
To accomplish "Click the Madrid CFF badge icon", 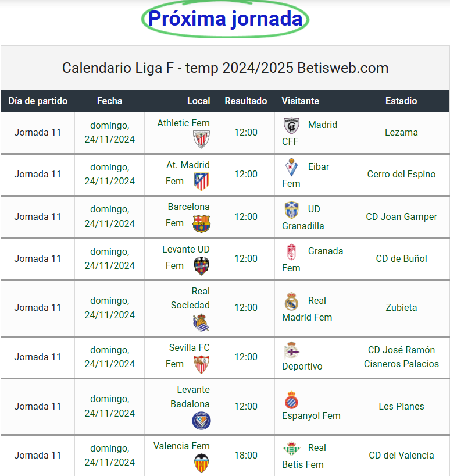I will (x=291, y=125).
